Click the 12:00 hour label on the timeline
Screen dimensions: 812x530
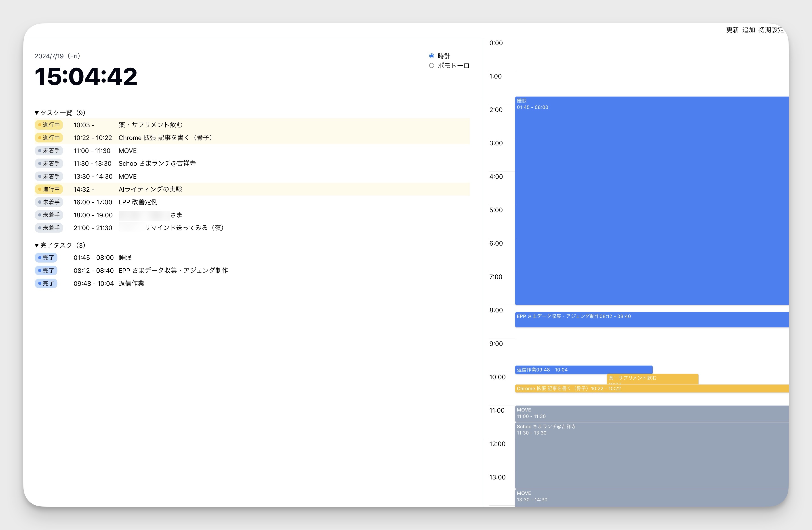(497, 444)
